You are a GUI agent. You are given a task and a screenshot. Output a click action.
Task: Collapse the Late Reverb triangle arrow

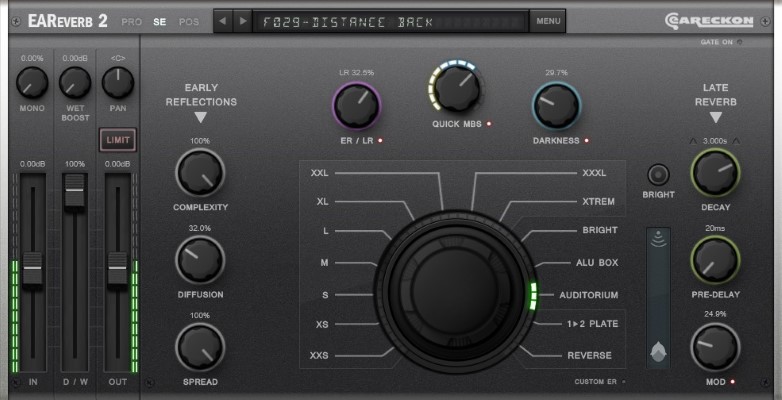(716, 118)
